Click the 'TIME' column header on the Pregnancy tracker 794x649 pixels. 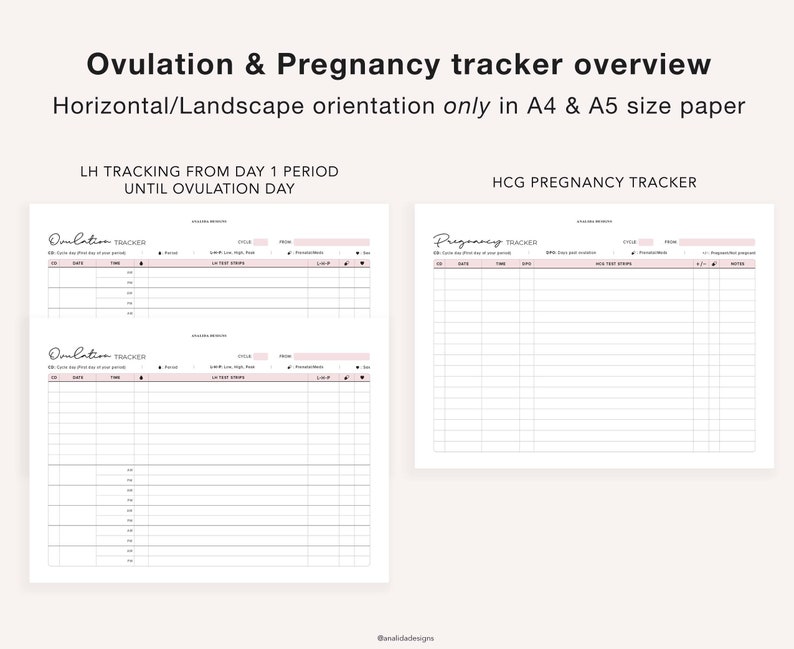[x=501, y=264]
